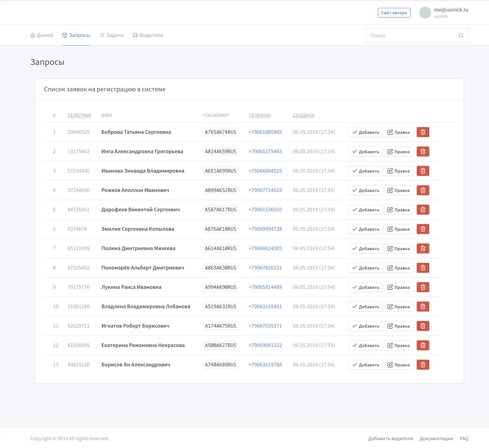This screenshot has height=448, width=489.
Task: Delete request of Игнатов Роберт Борисович
Action: (422, 326)
